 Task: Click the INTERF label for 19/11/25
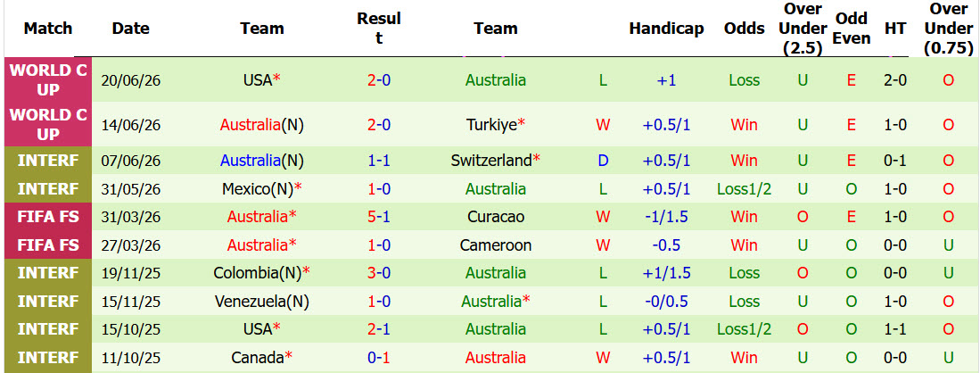(48, 273)
